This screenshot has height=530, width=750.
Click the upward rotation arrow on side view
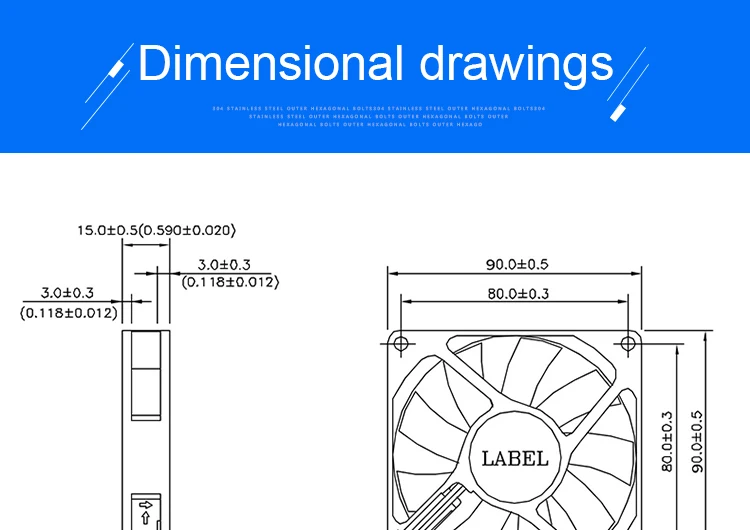pos(145,519)
